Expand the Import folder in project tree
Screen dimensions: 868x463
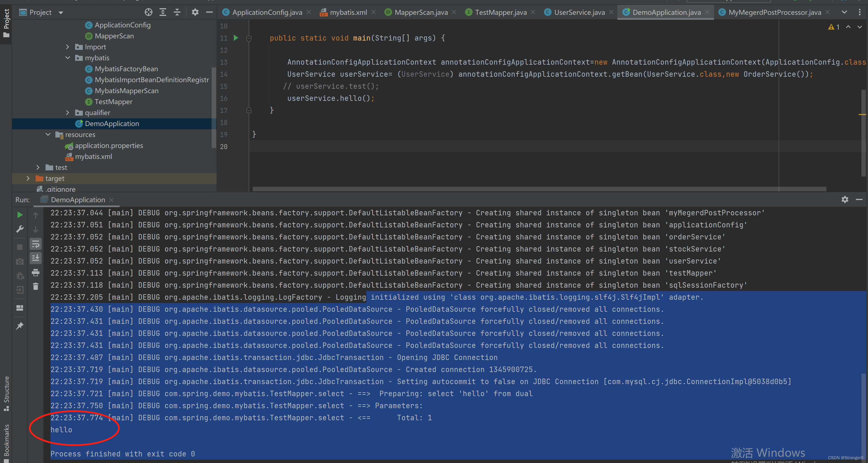coord(67,47)
